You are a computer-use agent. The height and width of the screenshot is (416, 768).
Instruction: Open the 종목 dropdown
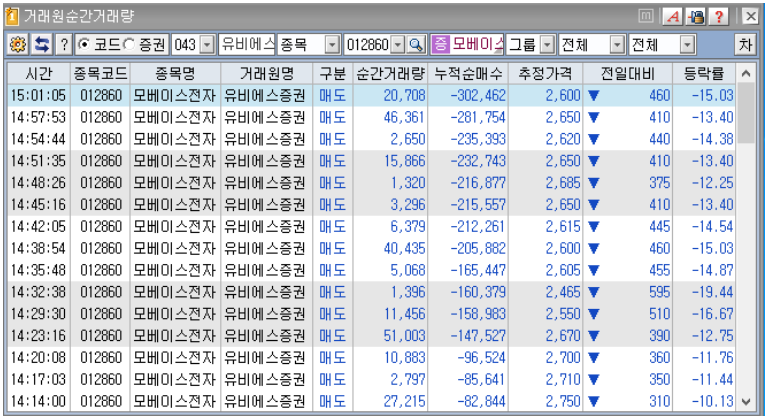point(332,45)
